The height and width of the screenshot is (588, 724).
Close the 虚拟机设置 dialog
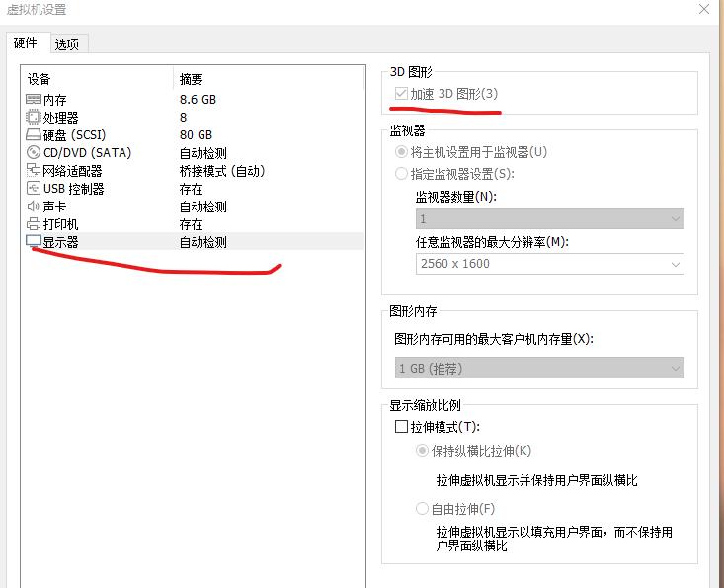point(703,9)
